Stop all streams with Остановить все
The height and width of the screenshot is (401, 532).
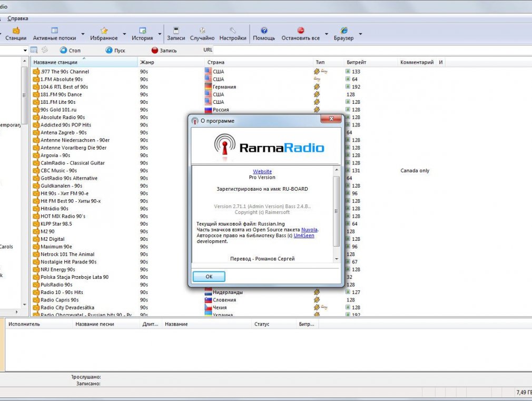pos(301,34)
